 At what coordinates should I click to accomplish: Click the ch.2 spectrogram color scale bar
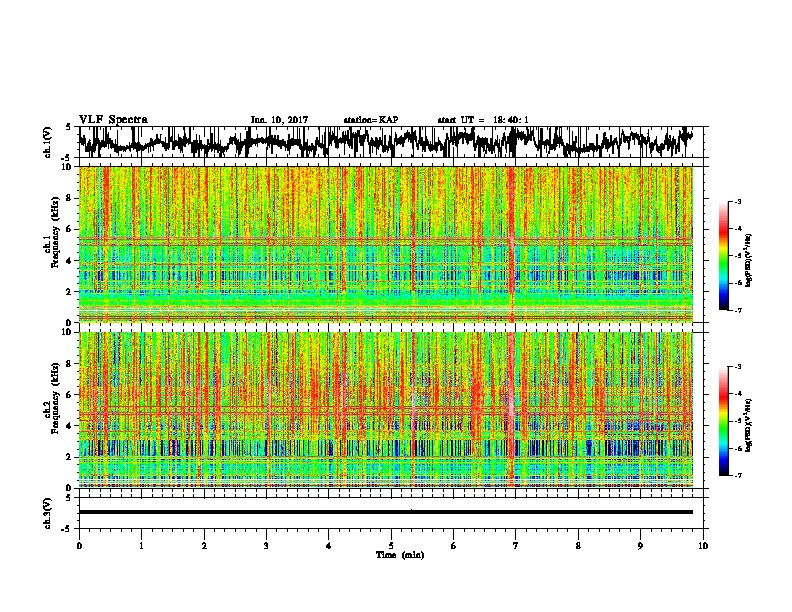coord(723,421)
